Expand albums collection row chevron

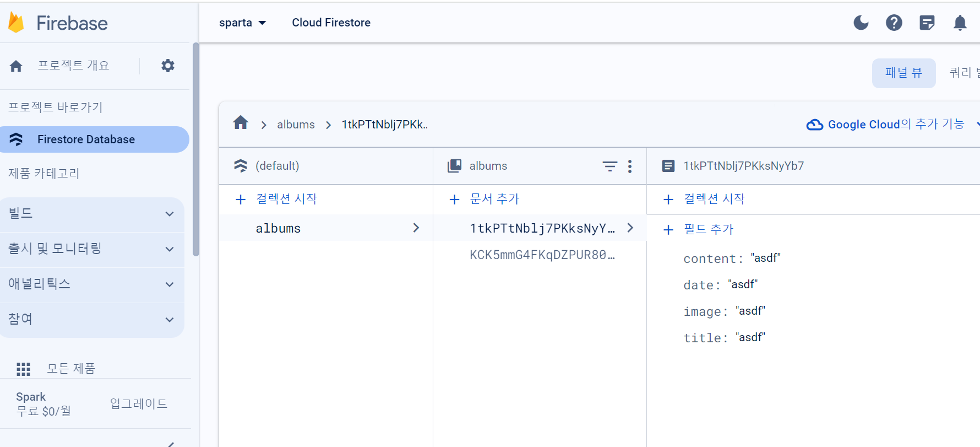pos(416,228)
